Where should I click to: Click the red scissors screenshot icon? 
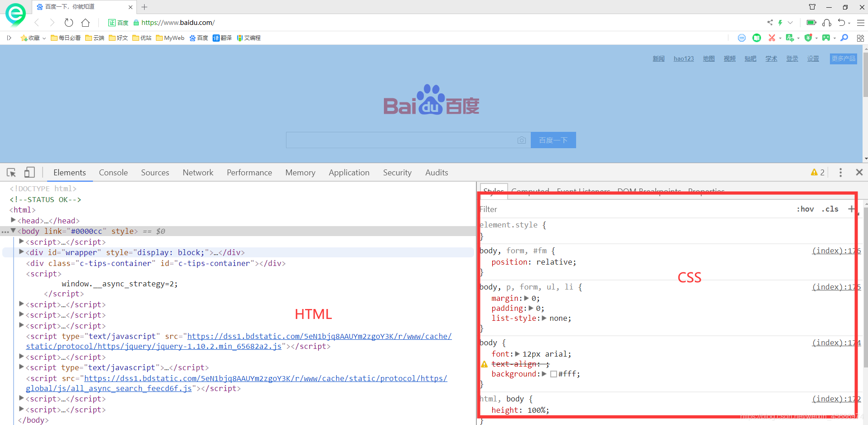[771, 38]
